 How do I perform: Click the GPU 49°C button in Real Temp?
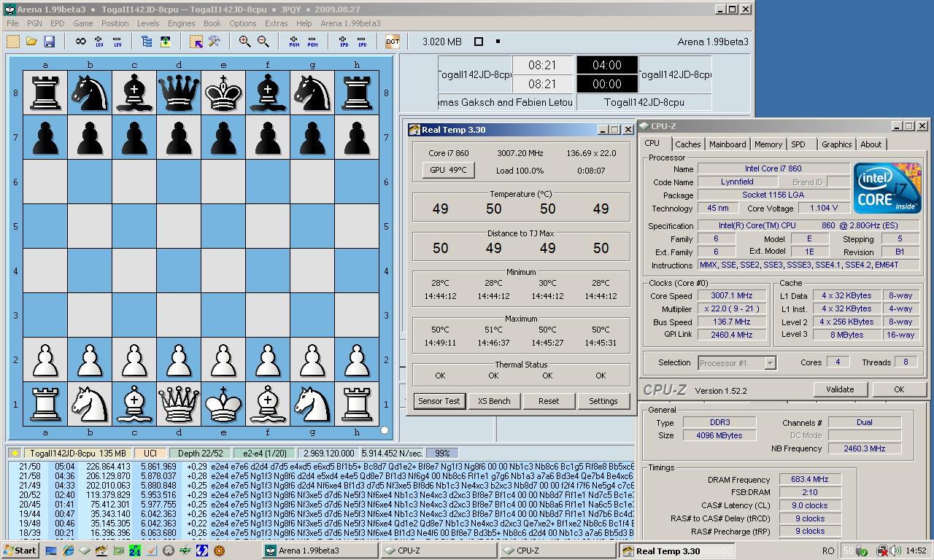click(448, 170)
